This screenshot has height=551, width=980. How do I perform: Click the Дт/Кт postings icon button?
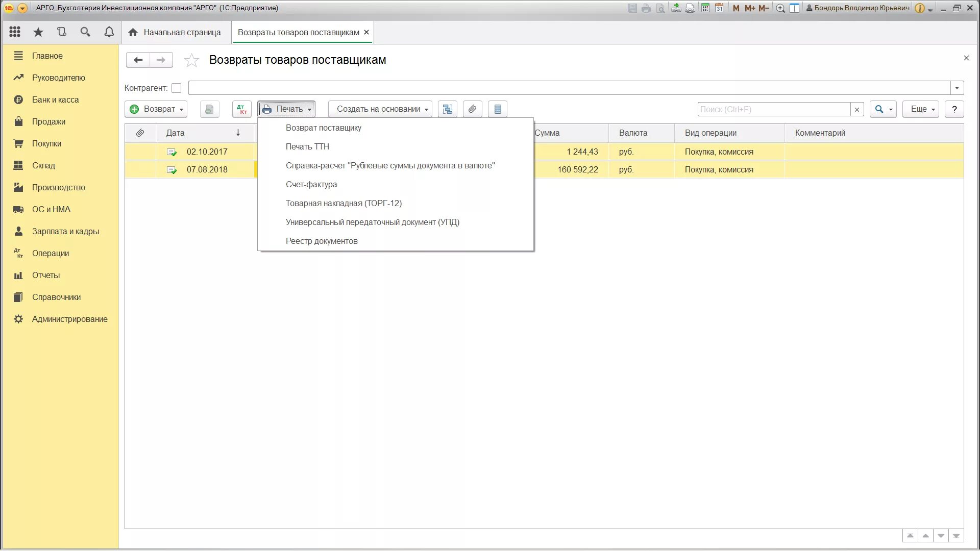[x=241, y=109]
